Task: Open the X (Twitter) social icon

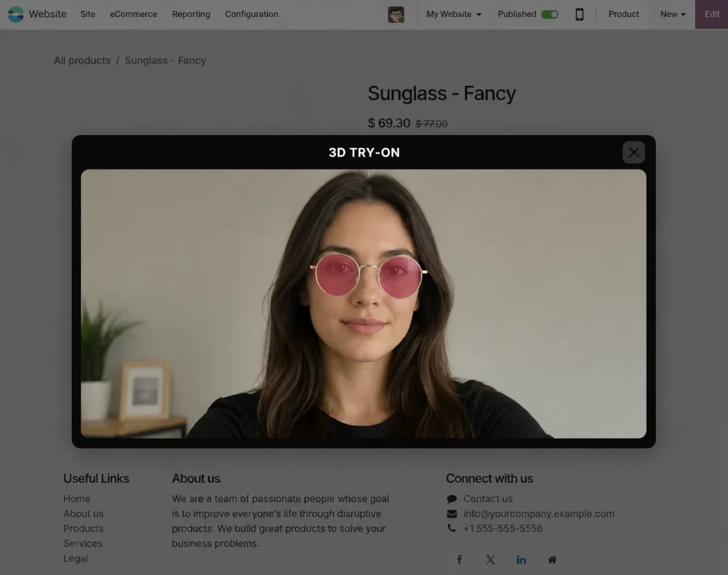Action: coord(490,560)
